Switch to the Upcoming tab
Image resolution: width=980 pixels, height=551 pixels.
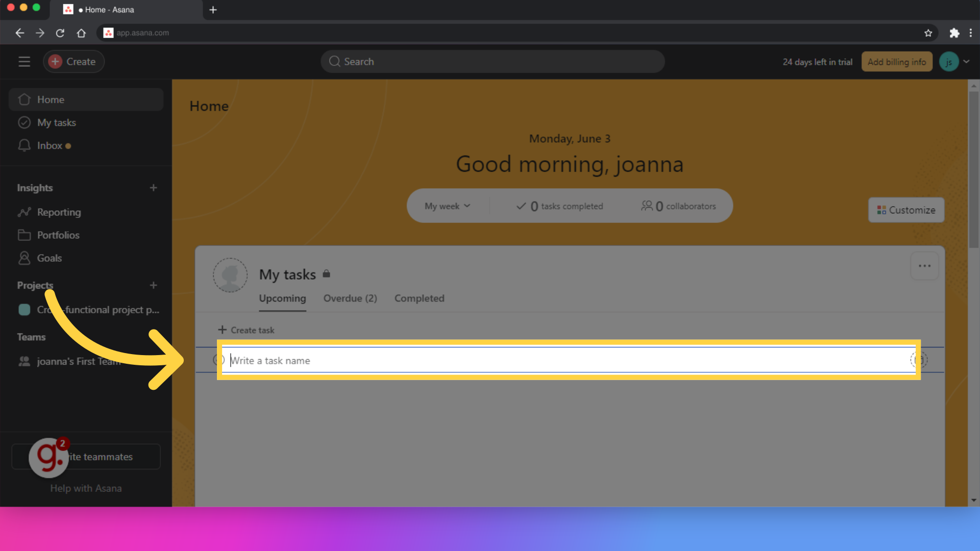[282, 298]
